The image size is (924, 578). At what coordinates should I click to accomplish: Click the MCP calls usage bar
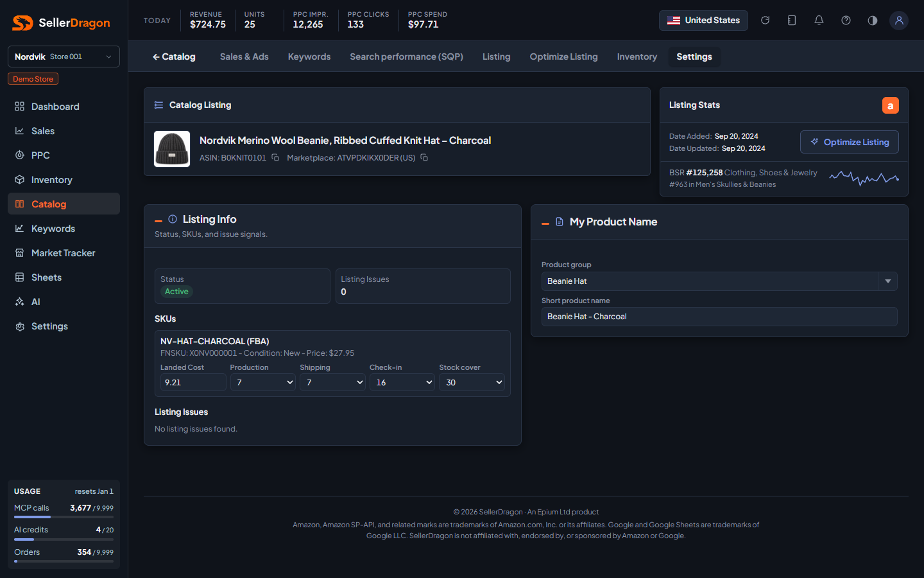(x=64, y=517)
